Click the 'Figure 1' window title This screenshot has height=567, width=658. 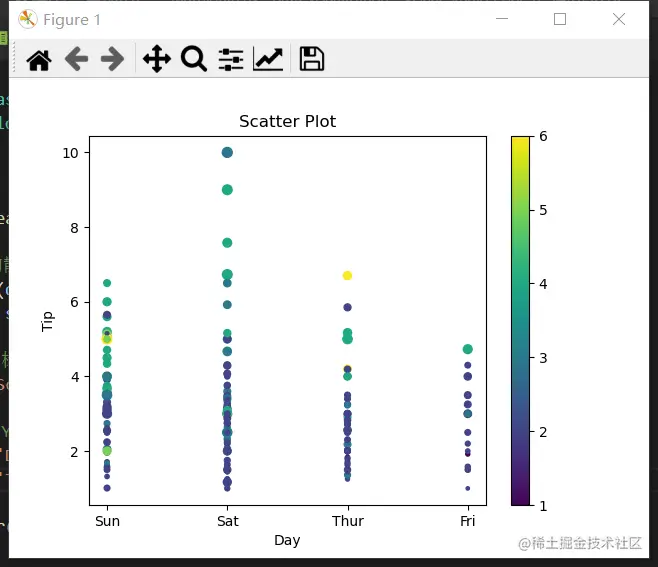click(72, 20)
